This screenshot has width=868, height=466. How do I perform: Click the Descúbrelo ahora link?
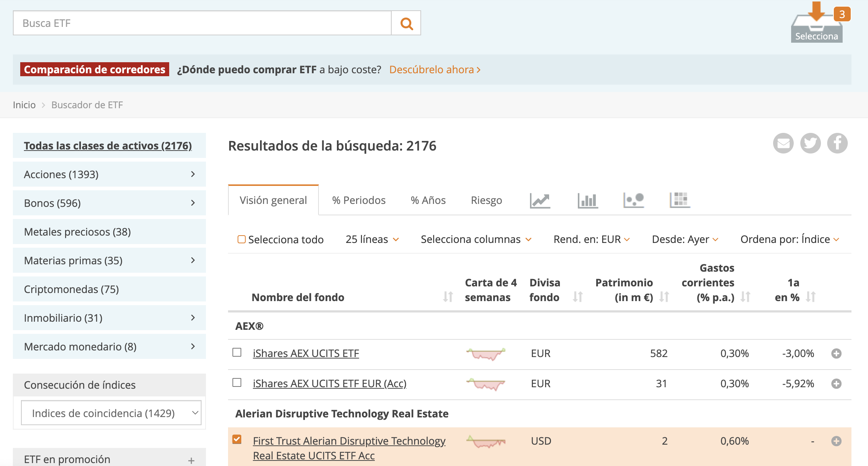pos(434,70)
